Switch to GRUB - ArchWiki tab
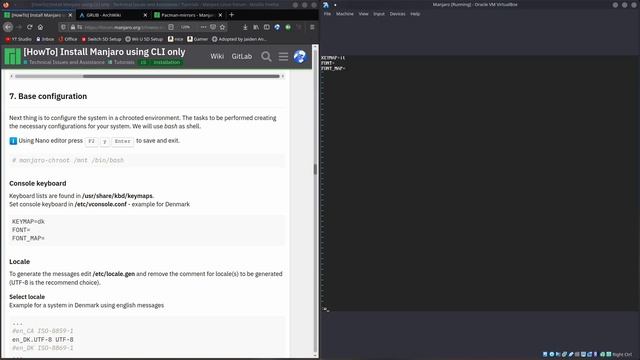 pyautogui.click(x=112, y=15)
